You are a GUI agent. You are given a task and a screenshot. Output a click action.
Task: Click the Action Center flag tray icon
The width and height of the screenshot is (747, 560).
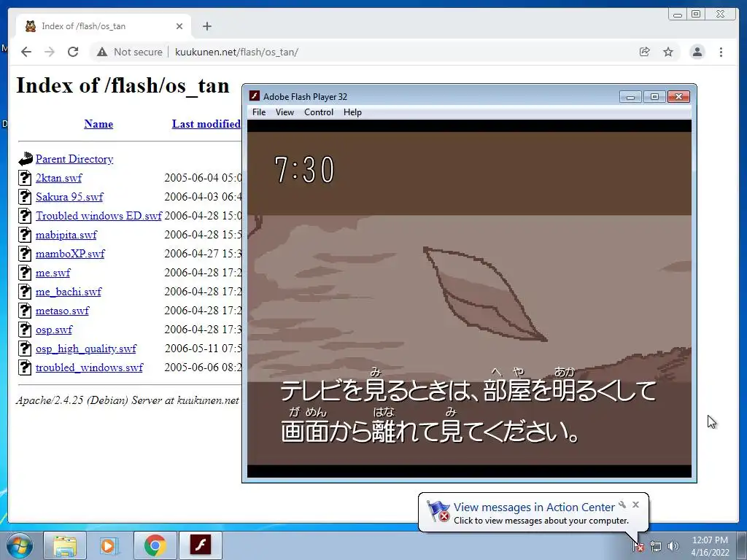point(638,546)
